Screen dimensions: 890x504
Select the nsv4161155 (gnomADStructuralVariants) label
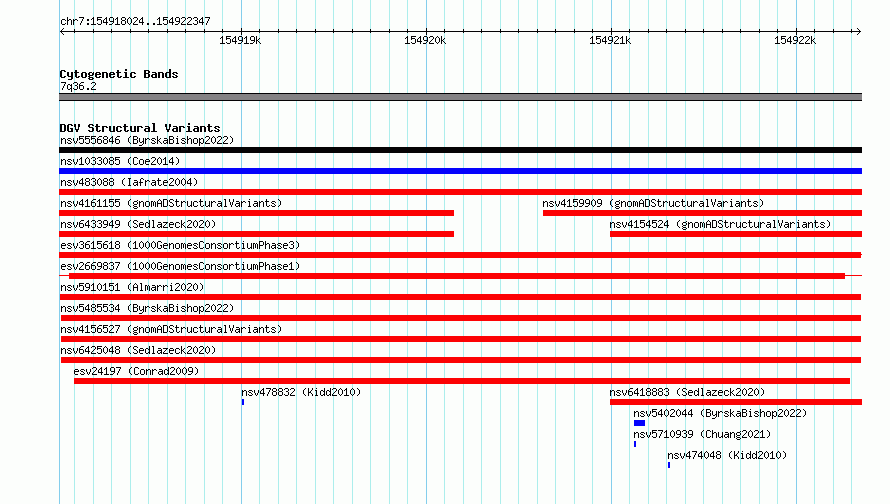(x=171, y=203)
